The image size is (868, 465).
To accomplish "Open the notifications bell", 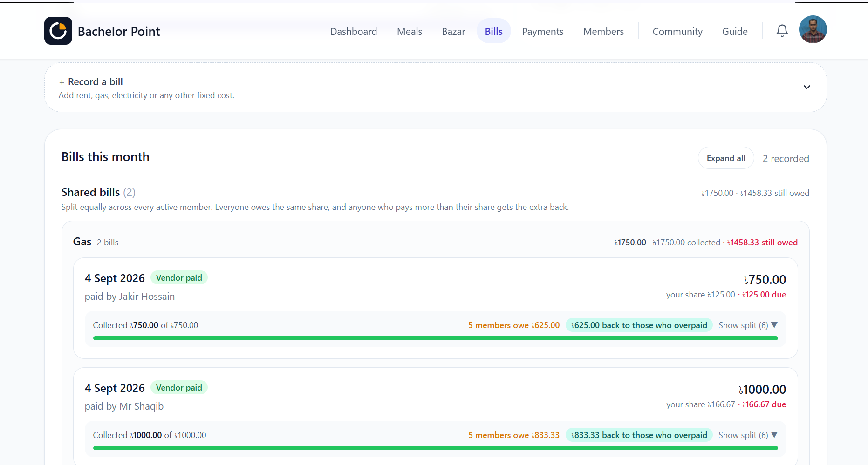I will coord(782,31).
